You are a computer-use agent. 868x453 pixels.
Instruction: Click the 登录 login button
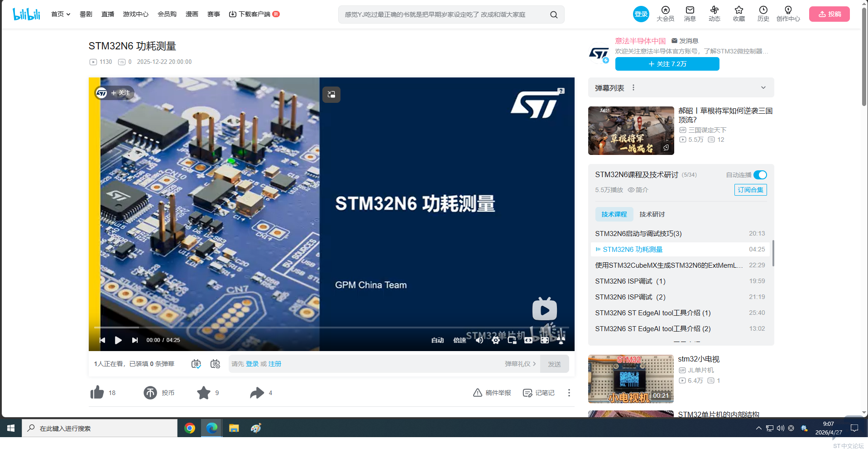641,14
